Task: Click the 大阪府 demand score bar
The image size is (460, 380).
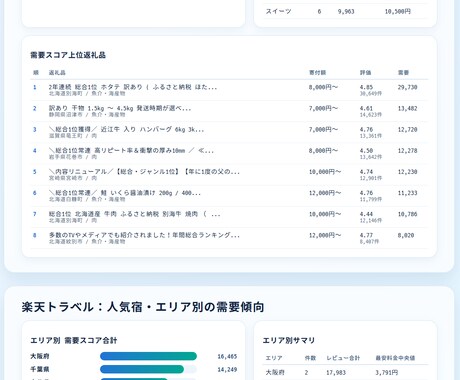Action: pyautogui.click(x=148, y=356)
